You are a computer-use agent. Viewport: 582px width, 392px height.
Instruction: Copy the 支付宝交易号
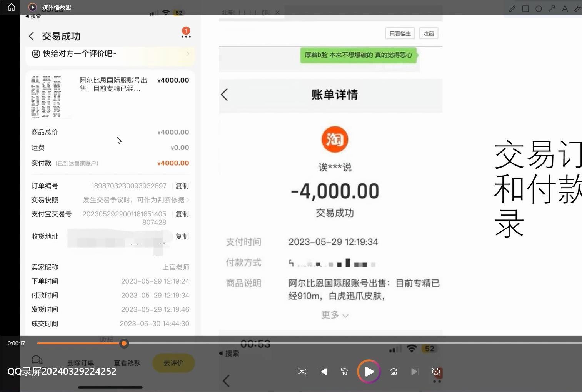coord(182,214)
